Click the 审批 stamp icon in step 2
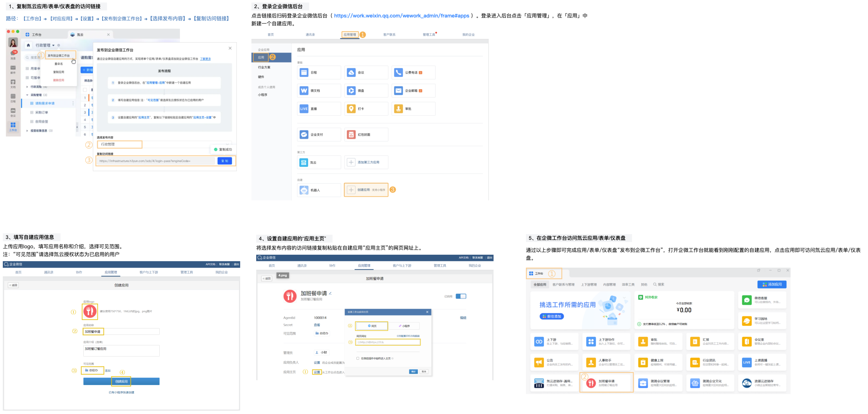 click(398, 109)
